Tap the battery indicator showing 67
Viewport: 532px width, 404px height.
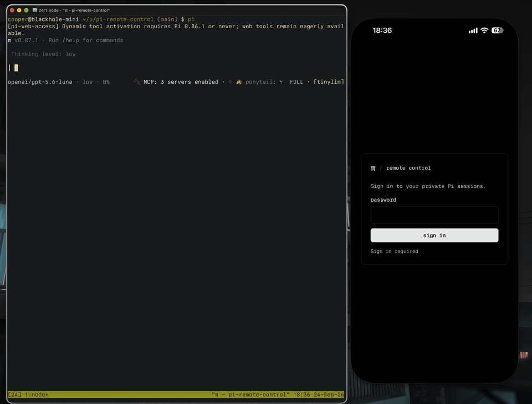click(498, 30)
